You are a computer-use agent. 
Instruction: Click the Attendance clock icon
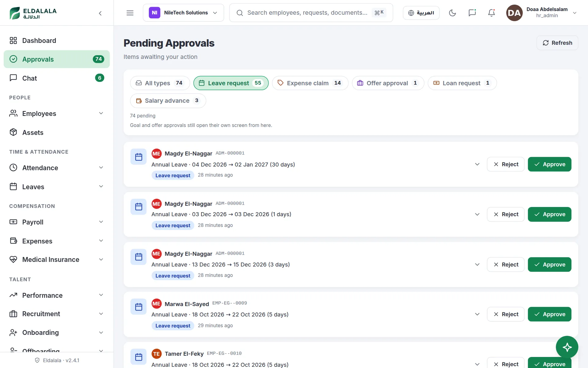pos(13,167)
